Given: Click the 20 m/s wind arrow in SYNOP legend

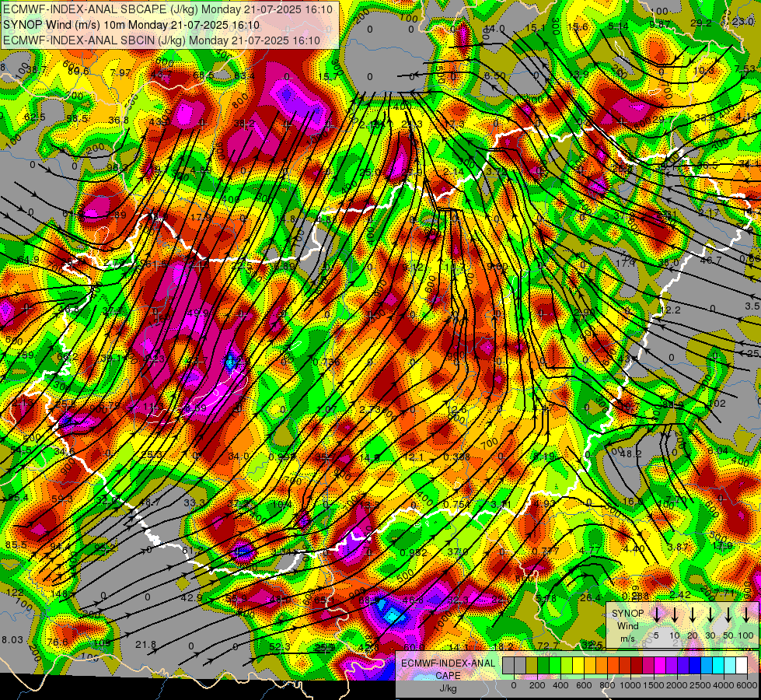Looking at the screenshot, I should (693, 614).
